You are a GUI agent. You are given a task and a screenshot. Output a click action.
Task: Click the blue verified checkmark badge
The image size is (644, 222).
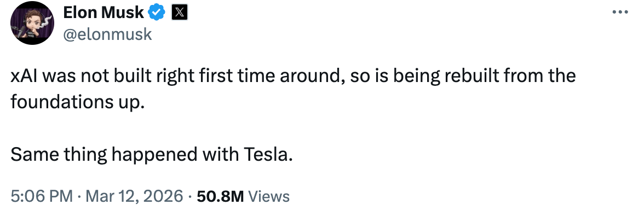point(158,13)
